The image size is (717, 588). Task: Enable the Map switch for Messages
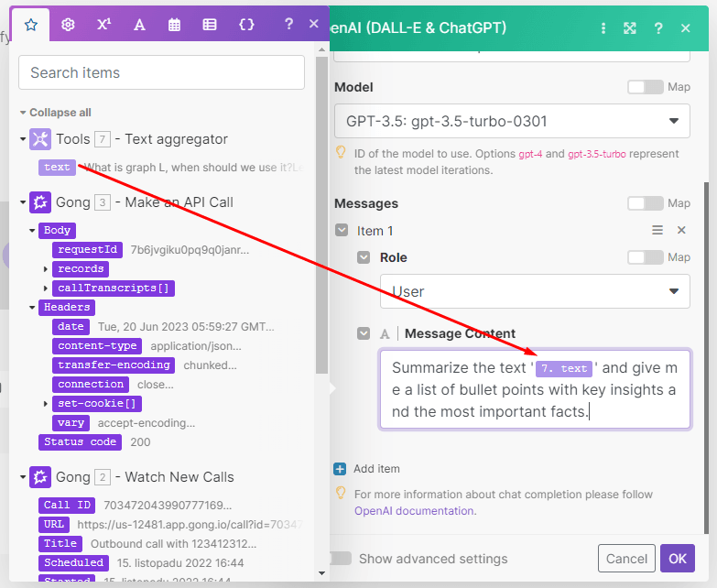click(645, 203)
